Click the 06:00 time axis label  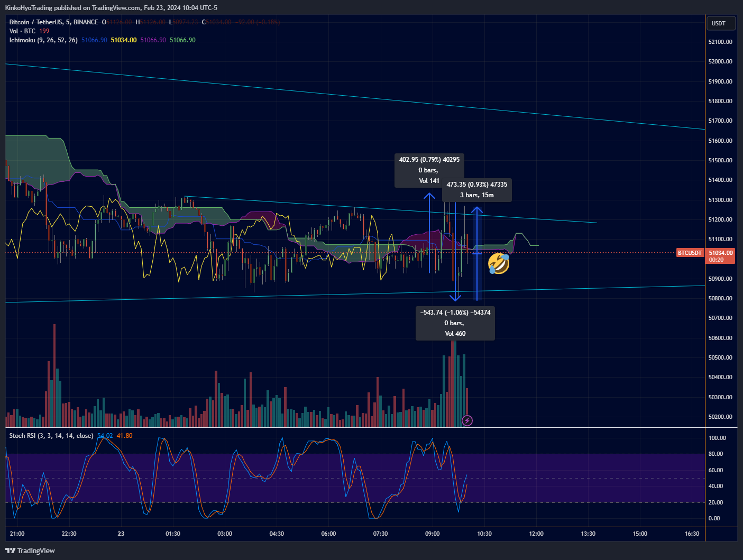328,534
